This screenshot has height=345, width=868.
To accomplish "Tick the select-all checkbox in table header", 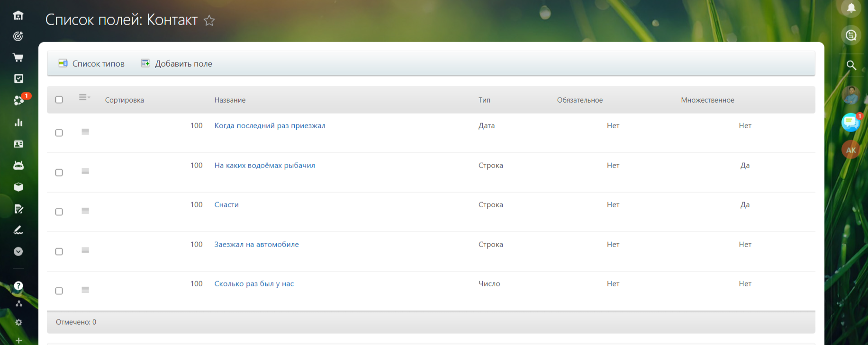I will (59, 100).
